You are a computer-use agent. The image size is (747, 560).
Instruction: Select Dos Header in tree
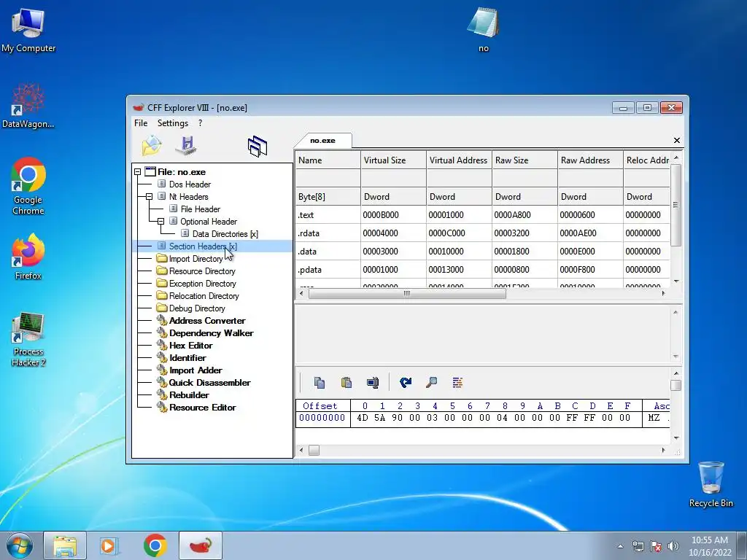coord(190,184)
